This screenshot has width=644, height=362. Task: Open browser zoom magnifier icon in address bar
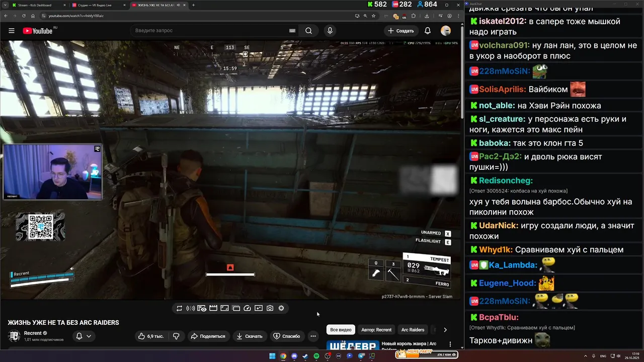[x=365, y=16]
